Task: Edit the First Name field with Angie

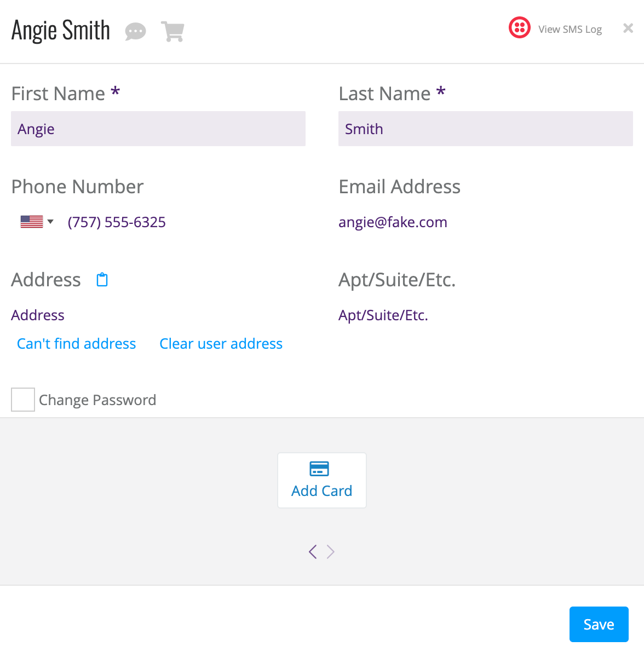Action: (x=158, y=129)
